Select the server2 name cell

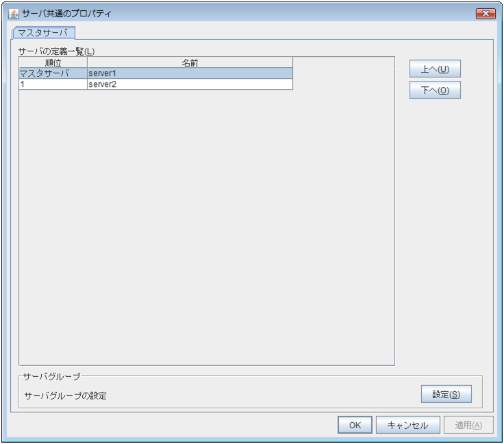pos(190,84)
